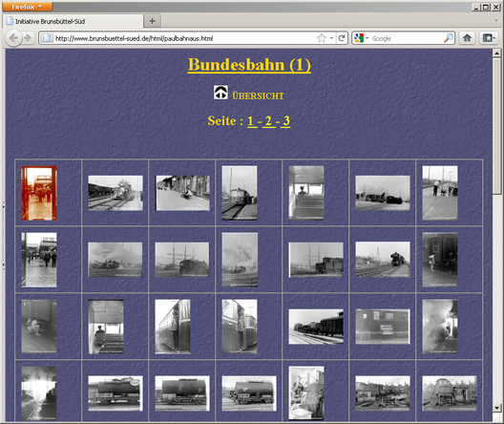504x424 pixels.
Task: Open the list all tabs arrow
Action: click(x=496, y=21)
